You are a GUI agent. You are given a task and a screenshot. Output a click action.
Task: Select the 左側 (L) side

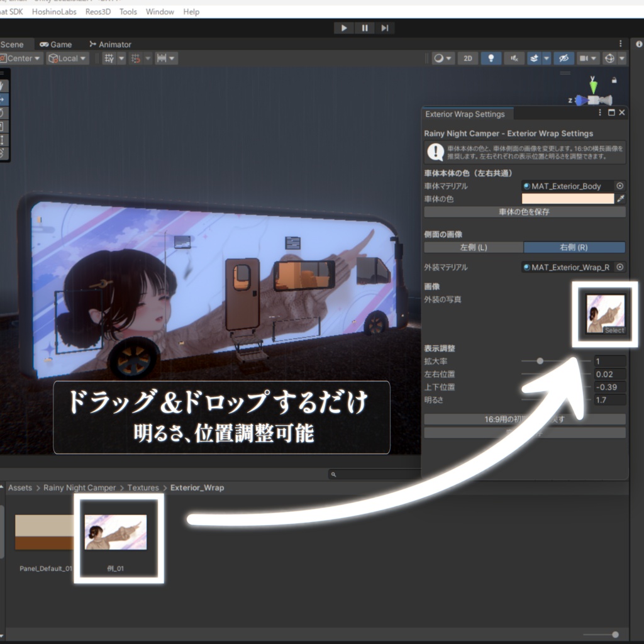click(x=474, y=247)
